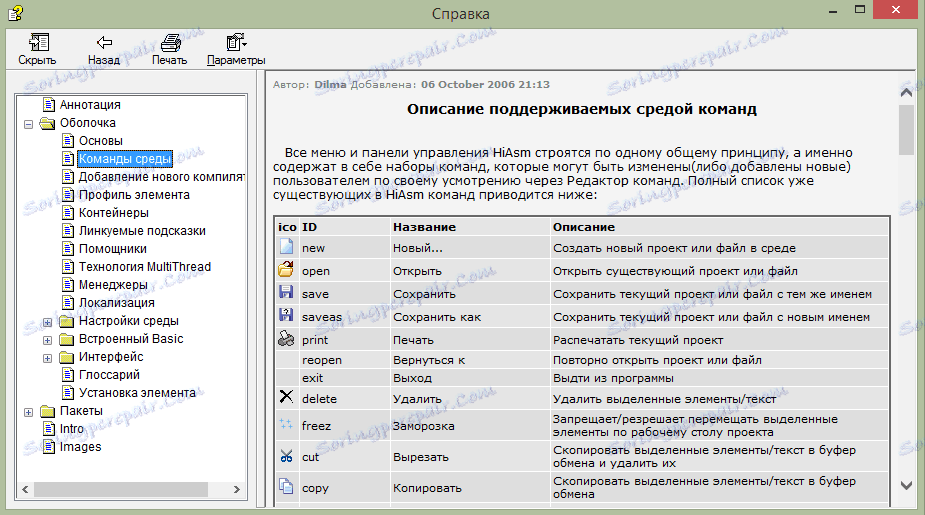Image resolution: width=925 pixels, height=515 pixels.
Task: Select the Команды среды topic
Action: 125,159
